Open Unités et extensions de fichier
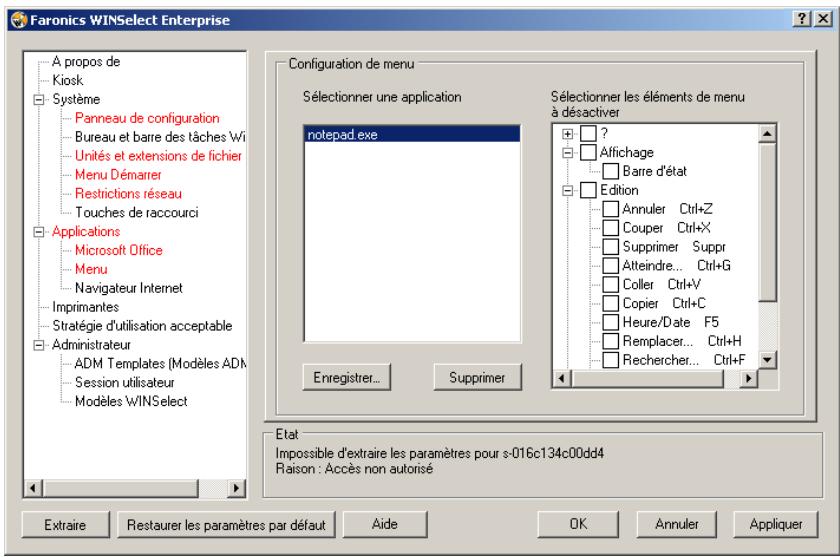The height and width of the screenshot is (557, 840). [158, 156]
